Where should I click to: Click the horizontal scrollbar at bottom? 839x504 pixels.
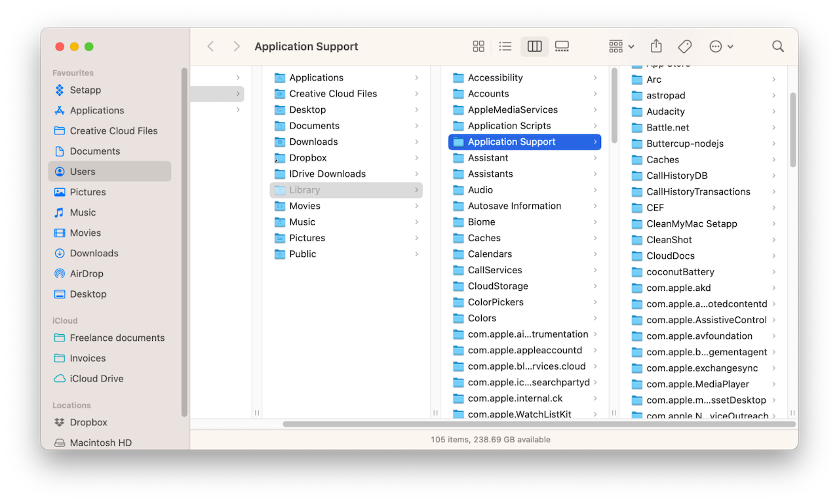coord(539,424)
